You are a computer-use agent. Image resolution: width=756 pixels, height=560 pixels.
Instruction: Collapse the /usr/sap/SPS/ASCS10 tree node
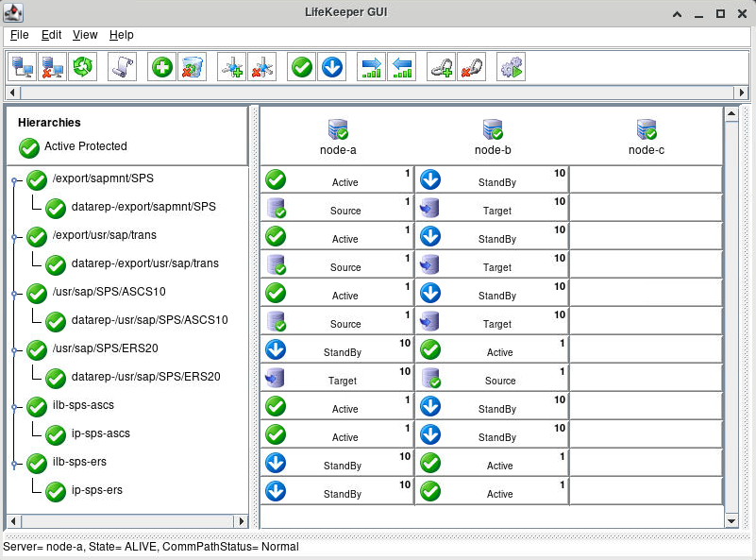coord(14,294)
